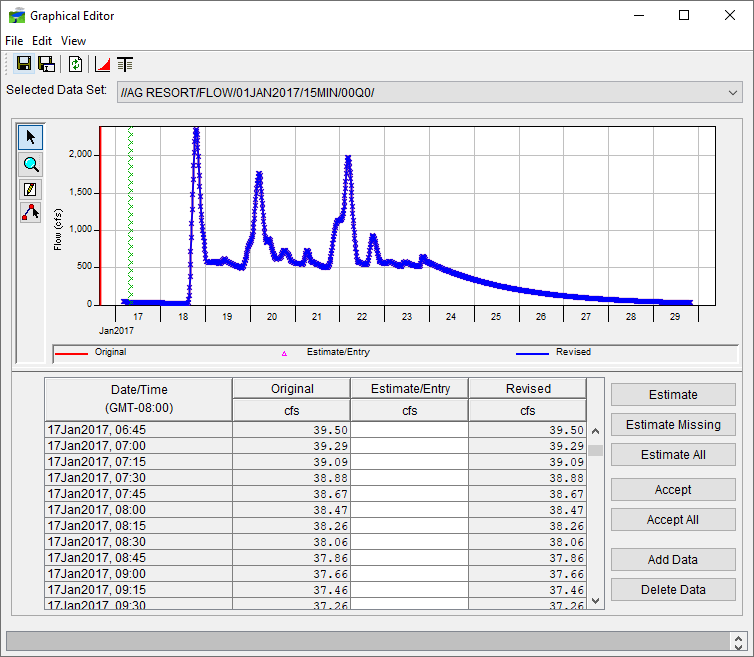Click the Original red legend line
The width and height of the screenshot is (754, 657).
tap(71, 354)
